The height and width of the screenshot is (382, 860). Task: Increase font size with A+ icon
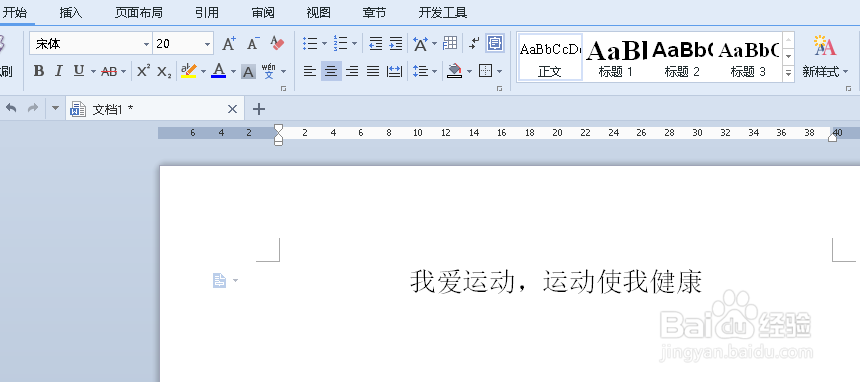(x=229, y=44)
